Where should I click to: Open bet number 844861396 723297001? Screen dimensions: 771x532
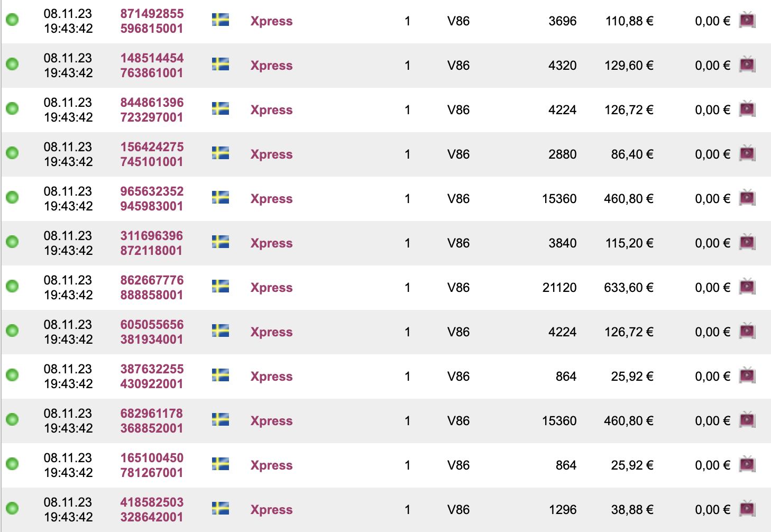pos(152,110)
